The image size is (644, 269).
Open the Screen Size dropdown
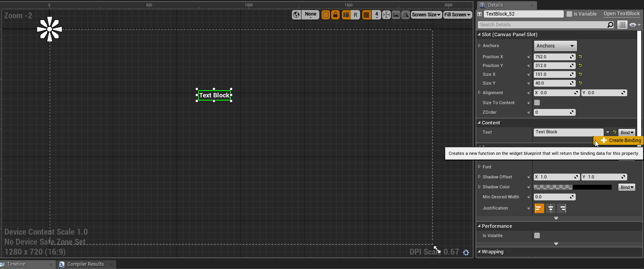point(426,15)
